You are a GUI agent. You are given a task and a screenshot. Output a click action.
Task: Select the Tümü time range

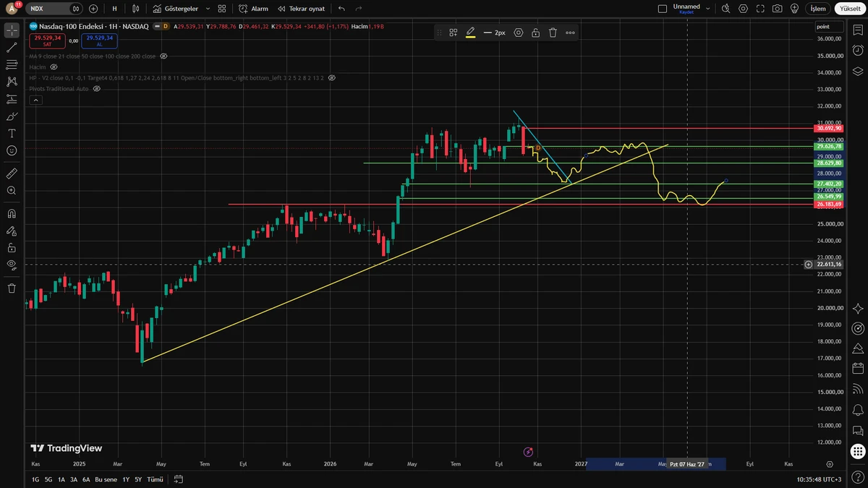[x=155, y=479]
